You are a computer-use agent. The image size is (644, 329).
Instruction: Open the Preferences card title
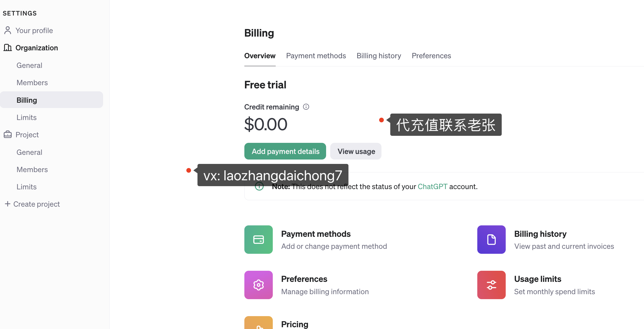click(x=304, y=279)
